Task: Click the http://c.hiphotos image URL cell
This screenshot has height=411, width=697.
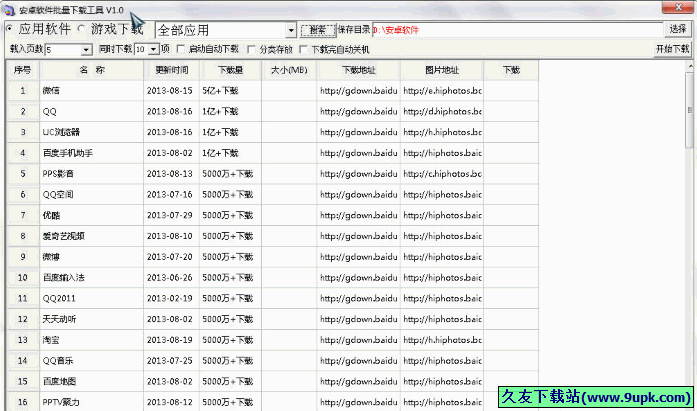Action: pos(442,174)
